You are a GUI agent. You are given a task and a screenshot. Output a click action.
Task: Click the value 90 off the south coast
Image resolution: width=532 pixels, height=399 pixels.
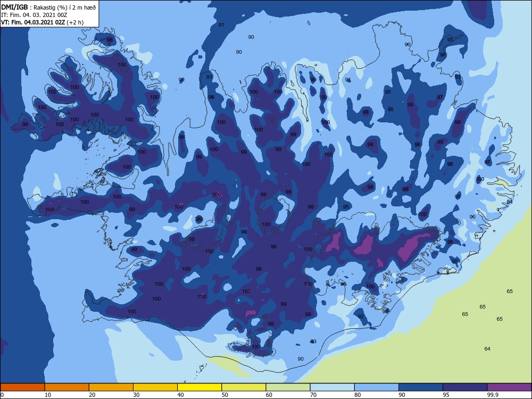(x=301, y=359)
